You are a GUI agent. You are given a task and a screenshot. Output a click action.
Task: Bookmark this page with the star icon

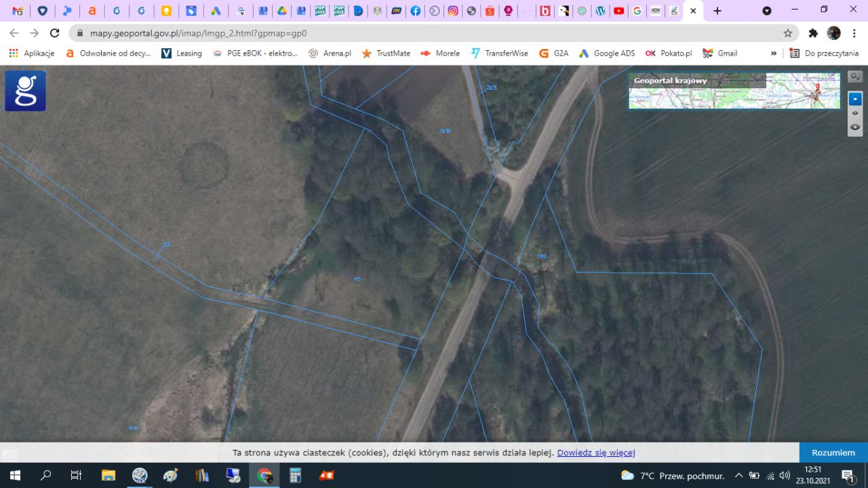(787, 33)
